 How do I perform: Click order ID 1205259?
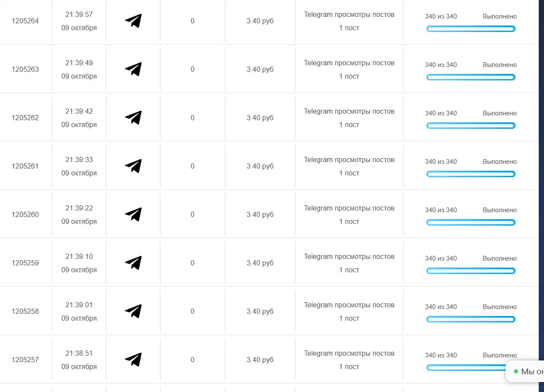point(25,263)
